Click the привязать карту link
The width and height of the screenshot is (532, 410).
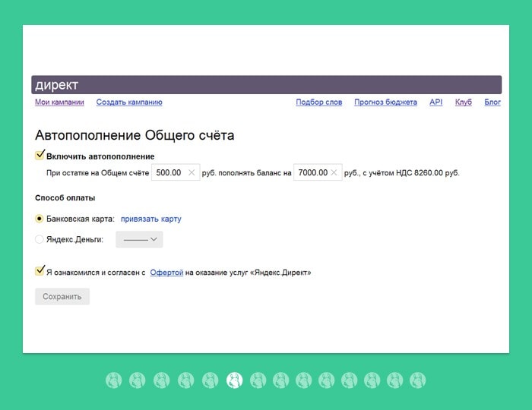151,219
